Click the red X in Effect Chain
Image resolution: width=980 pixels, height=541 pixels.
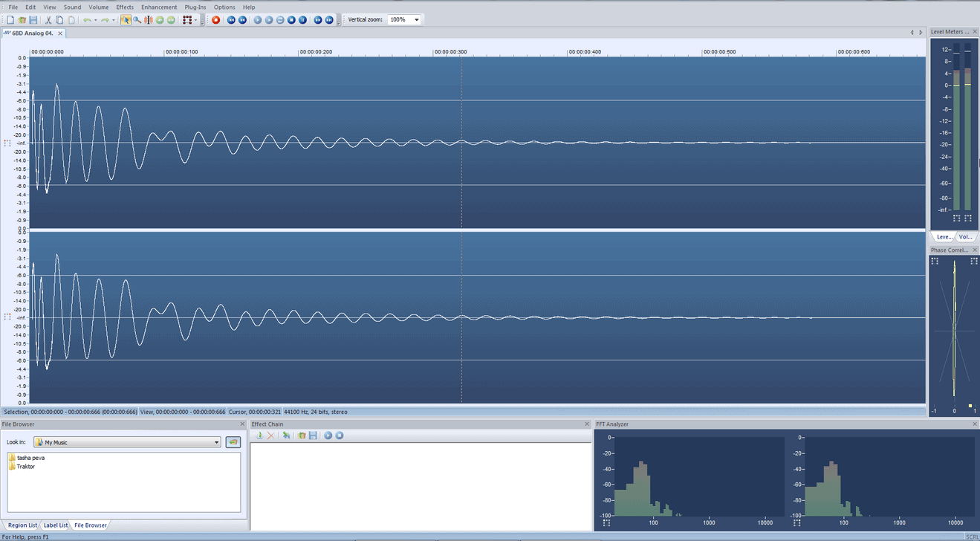[x=270, y=435]
